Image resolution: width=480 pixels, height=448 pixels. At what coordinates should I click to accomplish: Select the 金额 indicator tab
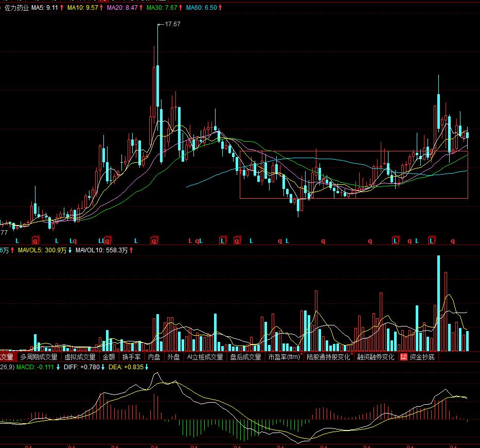(x=109, y=357)
